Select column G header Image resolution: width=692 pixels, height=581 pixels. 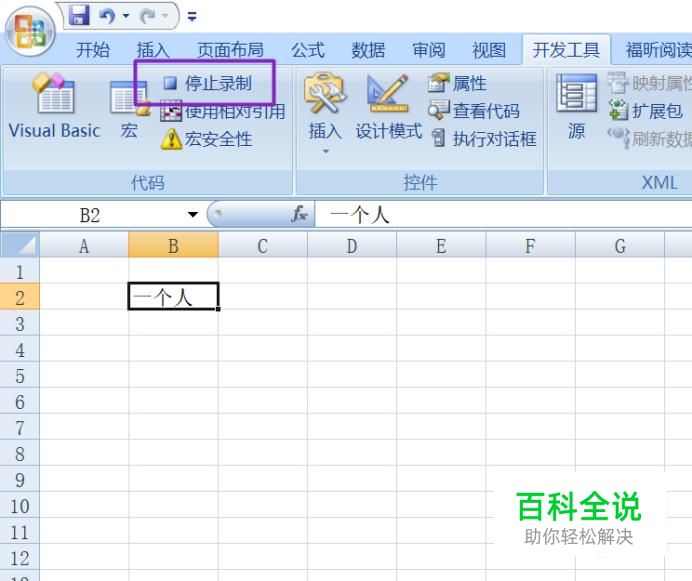620,245
